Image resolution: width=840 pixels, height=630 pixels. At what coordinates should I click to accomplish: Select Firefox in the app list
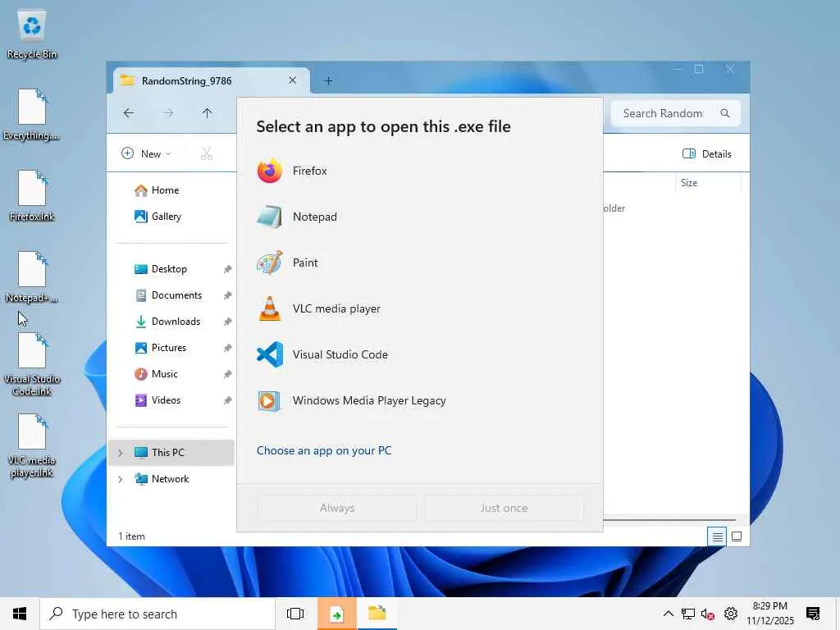pos(419,171)
